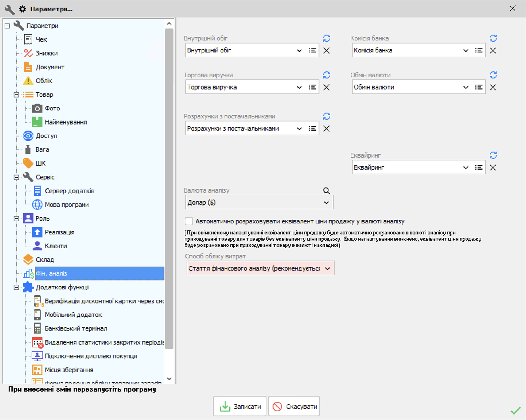
Task: Click refresh icon for Внутрішній обіг
Action: [x=326, y=38]
